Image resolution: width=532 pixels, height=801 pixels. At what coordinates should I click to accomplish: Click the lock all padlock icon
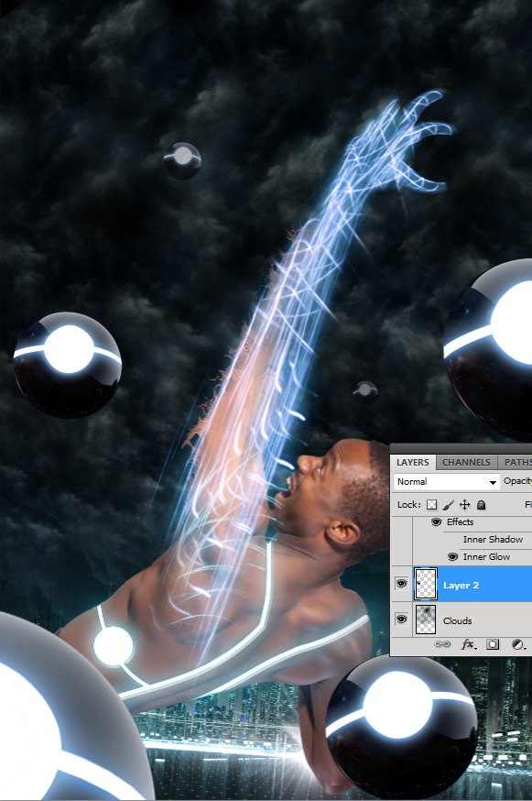click(481, 505)
